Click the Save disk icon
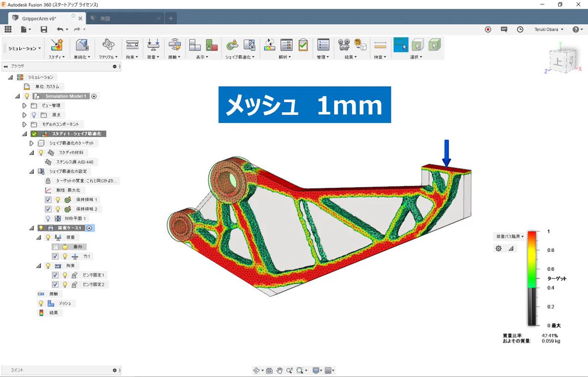 tap(44, 29)
